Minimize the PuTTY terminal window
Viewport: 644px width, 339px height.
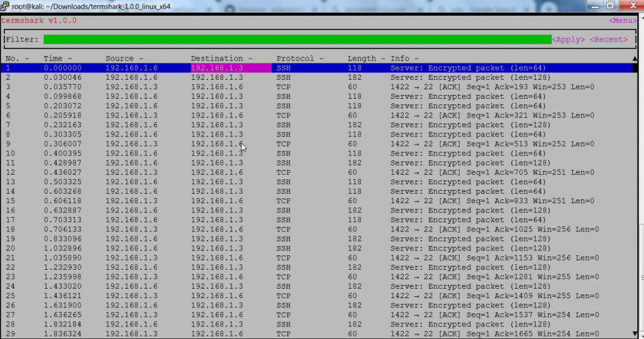click(x=595, y=6)
